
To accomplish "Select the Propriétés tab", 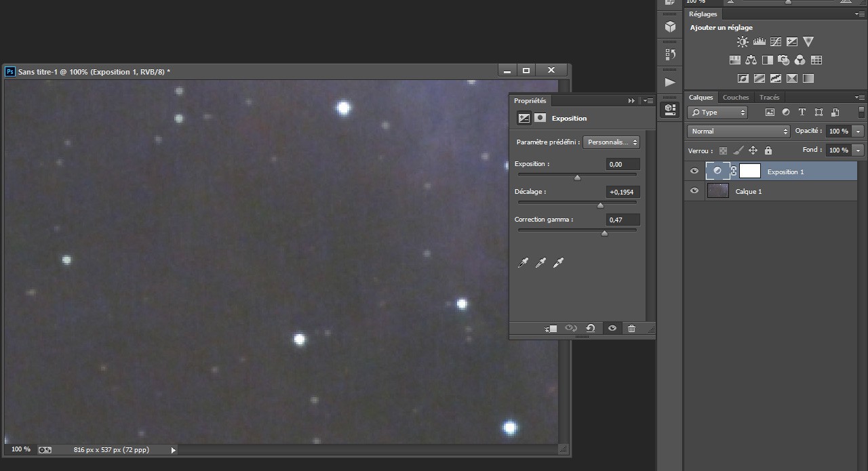I will tap(530, 101).
